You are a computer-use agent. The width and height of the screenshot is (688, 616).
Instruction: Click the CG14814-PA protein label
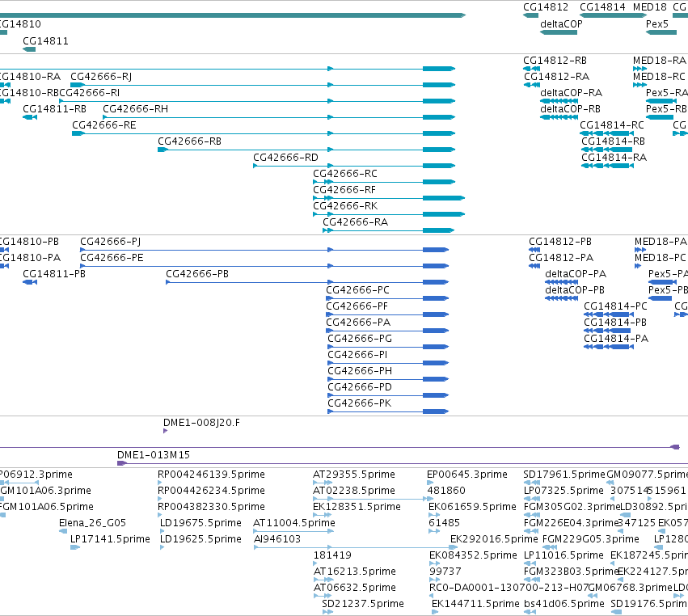pyautogui.click(x=616, y=340)
